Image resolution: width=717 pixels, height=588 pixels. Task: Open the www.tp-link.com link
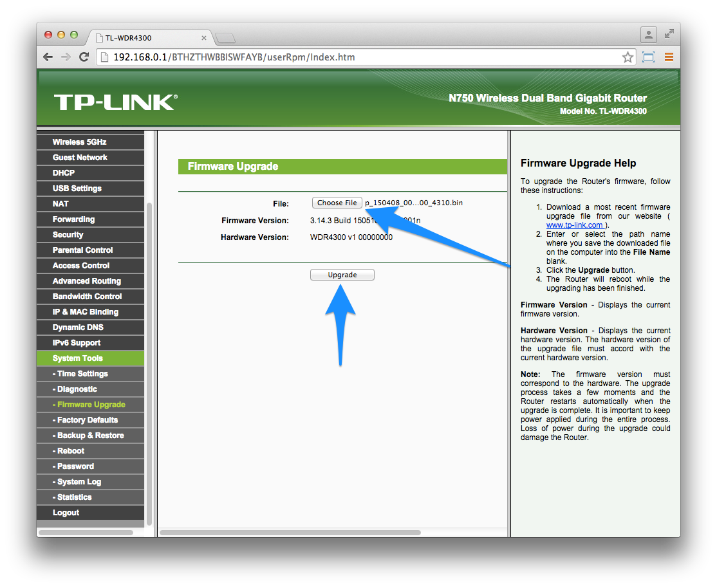(575, 225)
